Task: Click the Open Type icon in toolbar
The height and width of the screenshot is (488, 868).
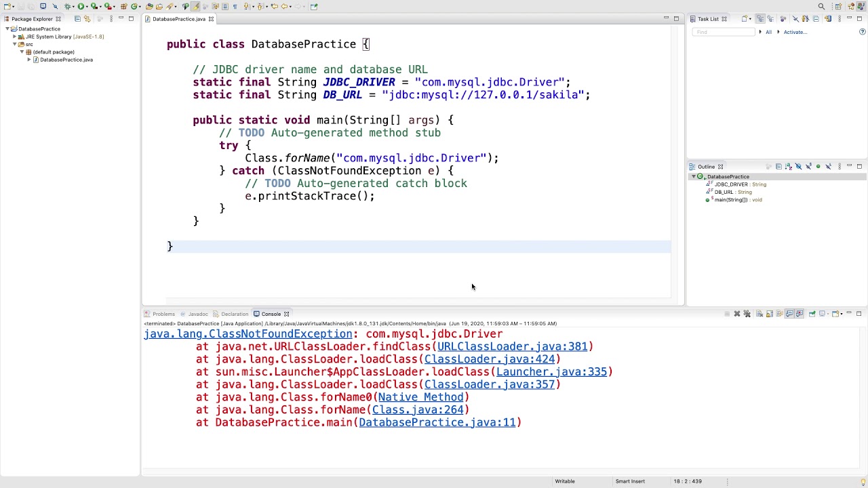Action: coord(149,6)
